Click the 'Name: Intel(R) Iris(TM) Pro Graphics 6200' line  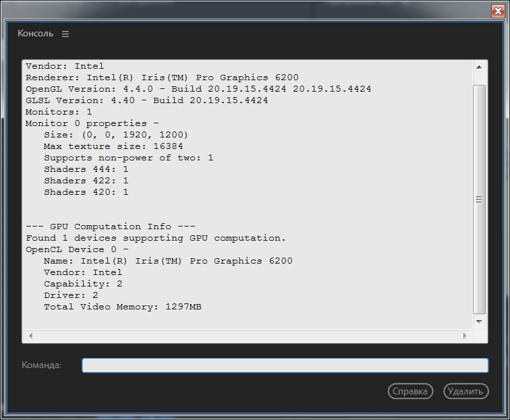(x=168, y=261)
